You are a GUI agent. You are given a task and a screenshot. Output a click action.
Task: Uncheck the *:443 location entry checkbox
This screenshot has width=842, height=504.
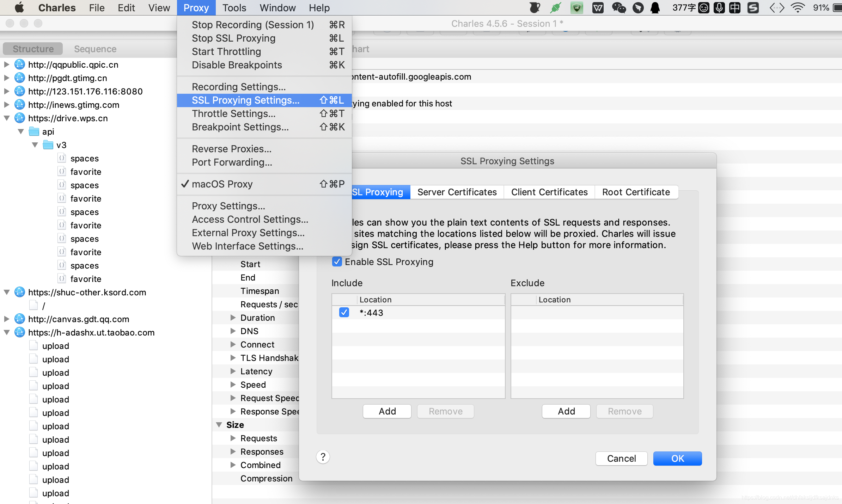click(344, 312)
